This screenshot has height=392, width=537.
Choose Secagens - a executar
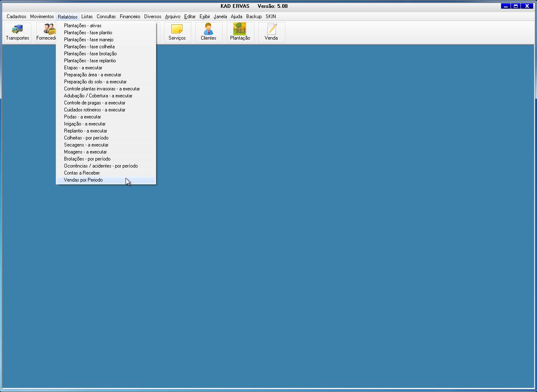point(106,145)
